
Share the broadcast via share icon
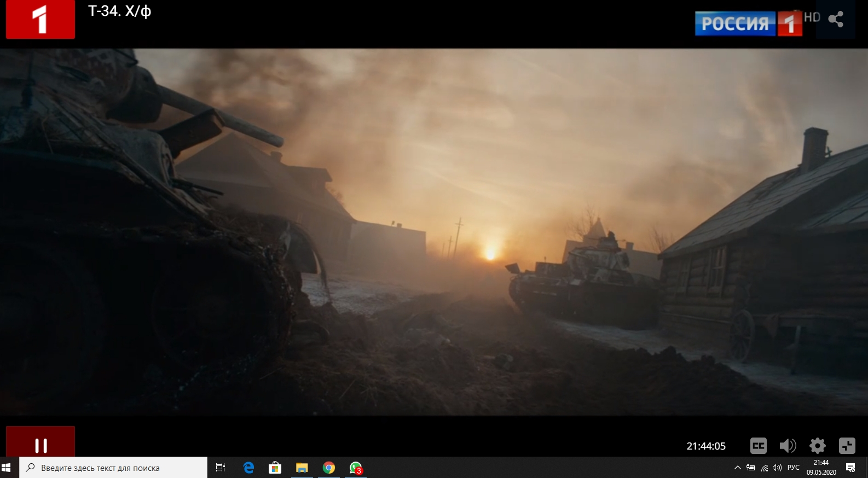[x=836, y=20]
